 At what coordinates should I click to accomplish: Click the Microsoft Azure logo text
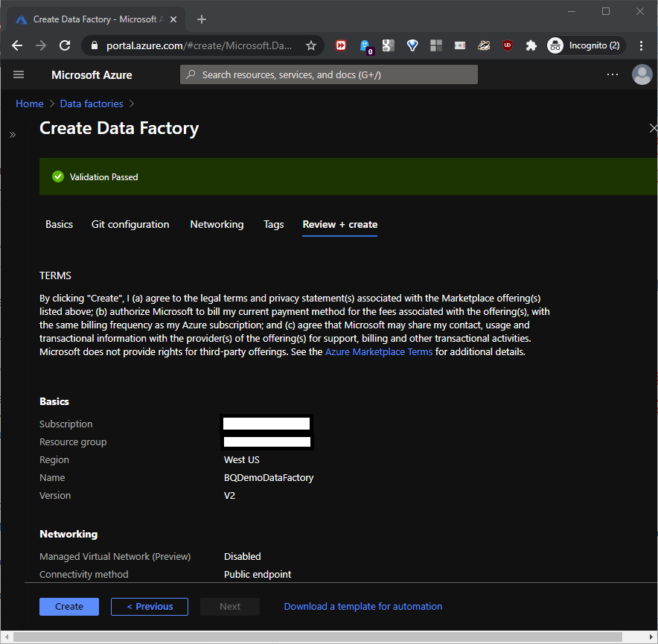(x=92, y=74)
